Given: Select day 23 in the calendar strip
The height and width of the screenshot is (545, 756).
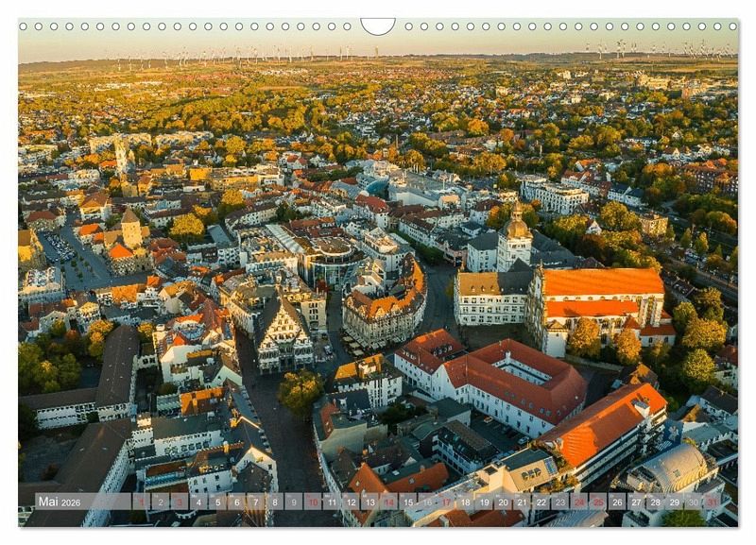Looking at the screenshot, I should click(x=560, y=502).
